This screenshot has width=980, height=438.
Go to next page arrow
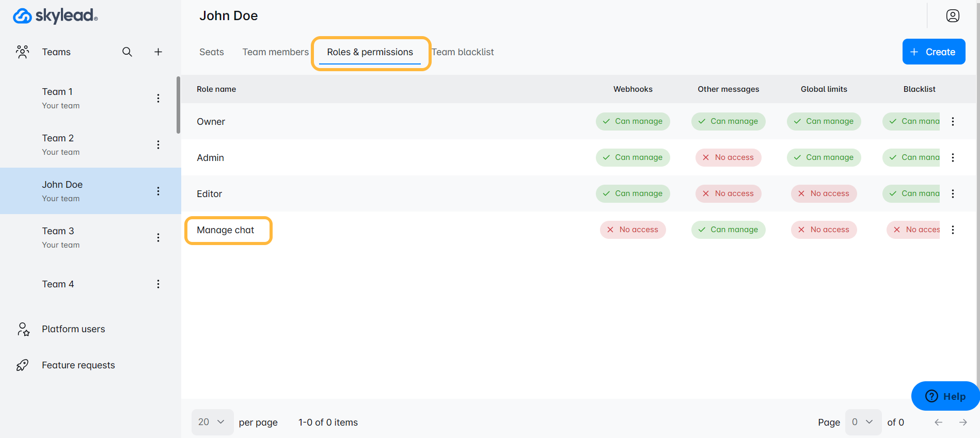(x=963, y=423)
